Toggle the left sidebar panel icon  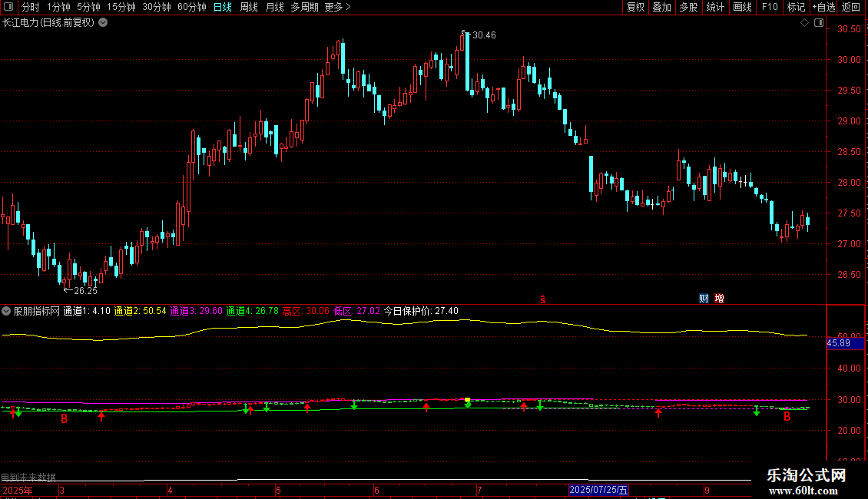click(x=8, y=7)
